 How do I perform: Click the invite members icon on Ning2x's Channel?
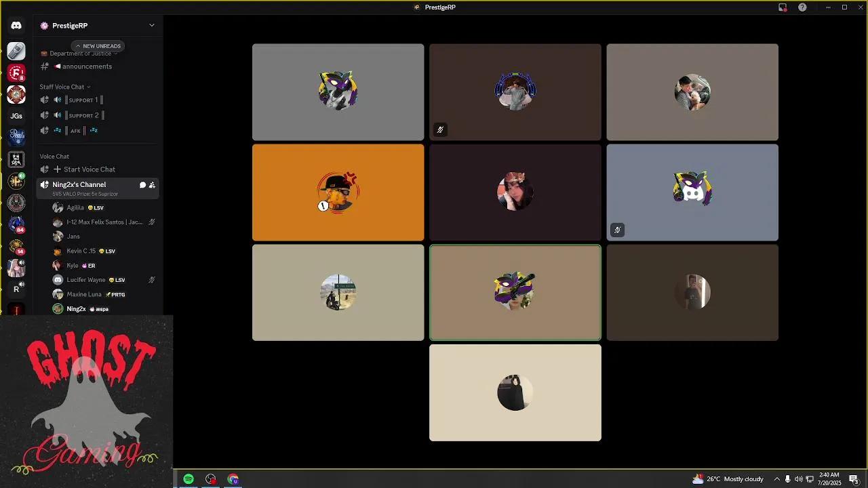[x=152, y=184]
